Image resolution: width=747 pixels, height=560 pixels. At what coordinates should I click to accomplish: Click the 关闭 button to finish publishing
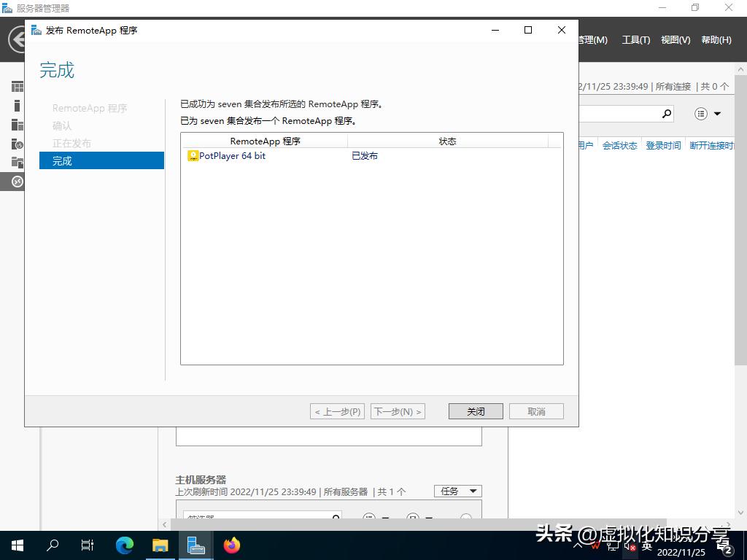pyautogui.click(x=475, y=411)
